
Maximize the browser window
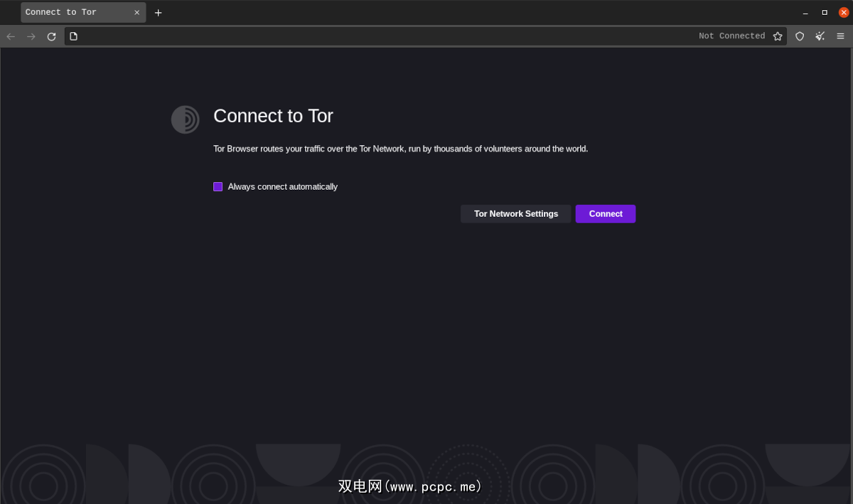(825, 12)
